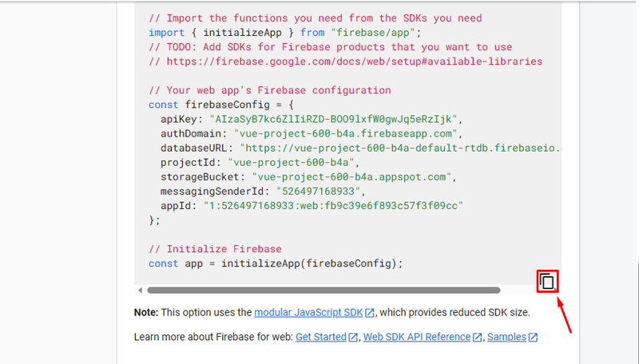Click the available-libraries URL comment line

(346, 61)
